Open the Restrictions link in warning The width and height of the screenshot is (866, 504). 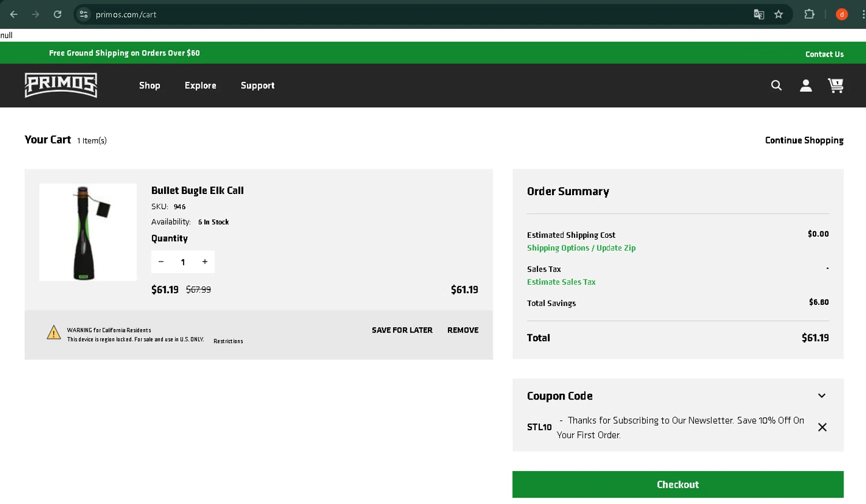[228, 341]
